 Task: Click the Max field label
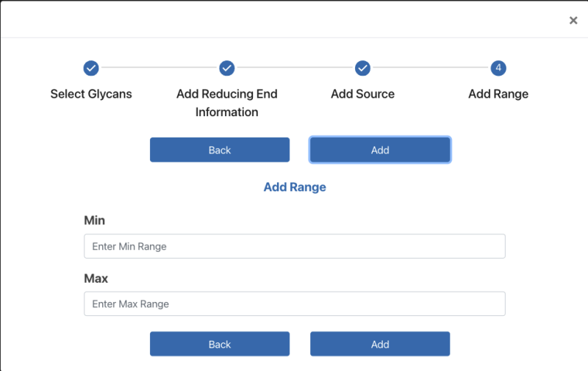96,278
